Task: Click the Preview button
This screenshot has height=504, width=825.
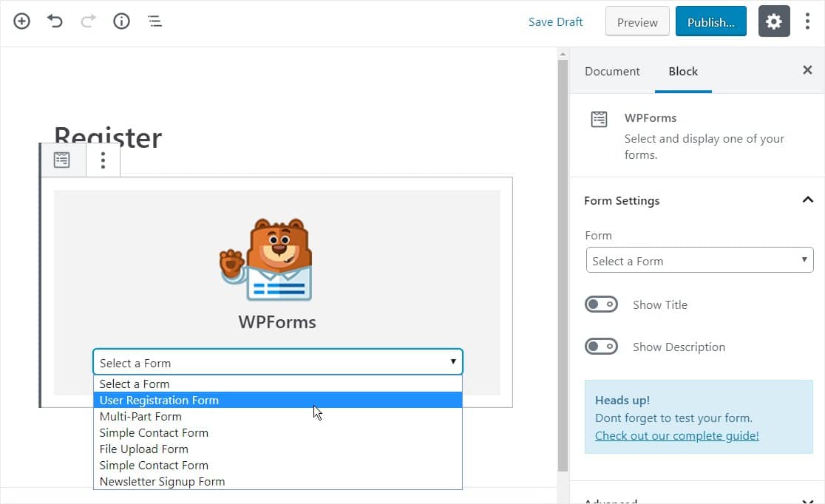Action: tap(637, 21)
